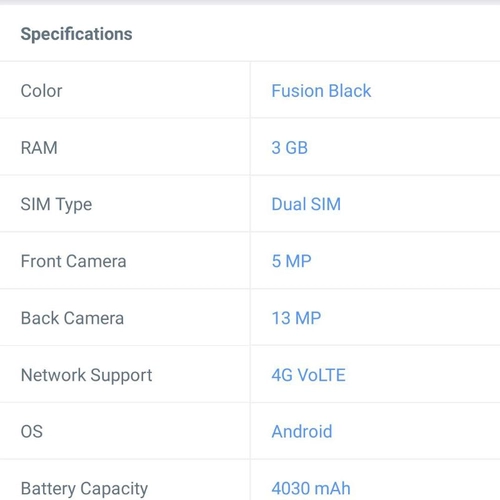The height and width of the screenshot is (500, 500).
Task: Open the Dual SIM link
Action: coord(306,204)
